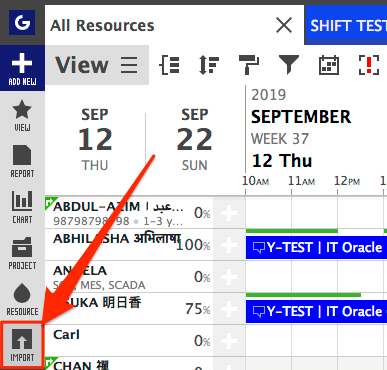Open the Resource droplet icon
387x370 pixels.
22,299
